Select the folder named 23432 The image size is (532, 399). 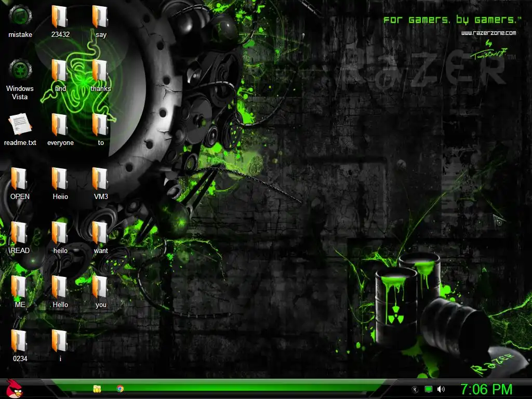click(60, 21)
